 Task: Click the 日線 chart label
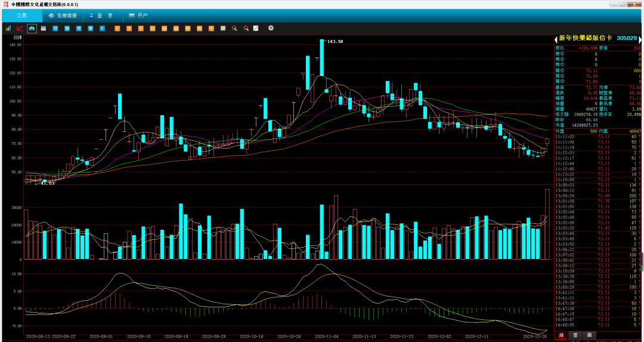point(18,38)
